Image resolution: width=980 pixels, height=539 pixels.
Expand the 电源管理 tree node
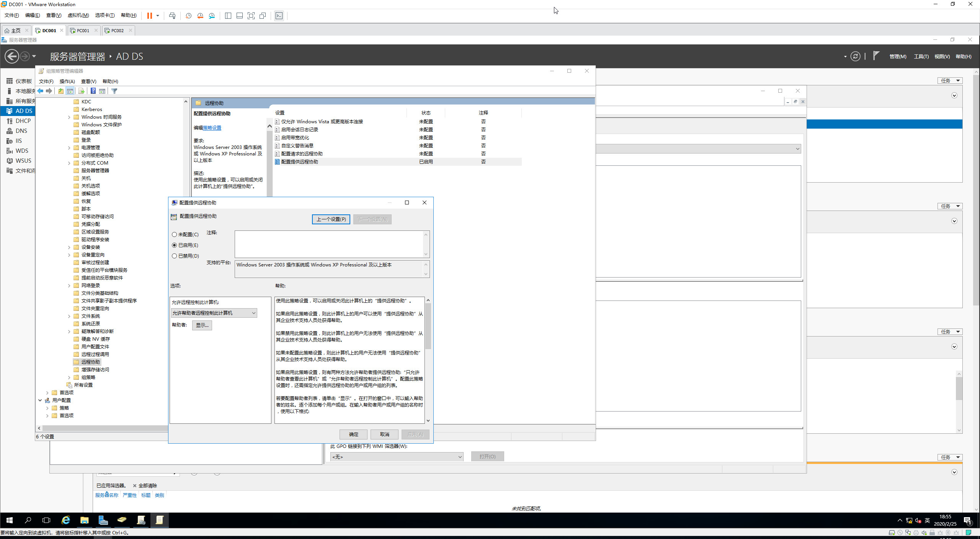coord(69,147)
